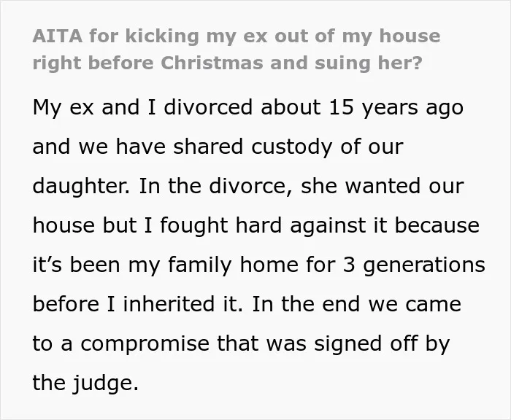Click the word 'kicking' in the heading
Viewport: 511px width, 420px height.
point(162,36)
